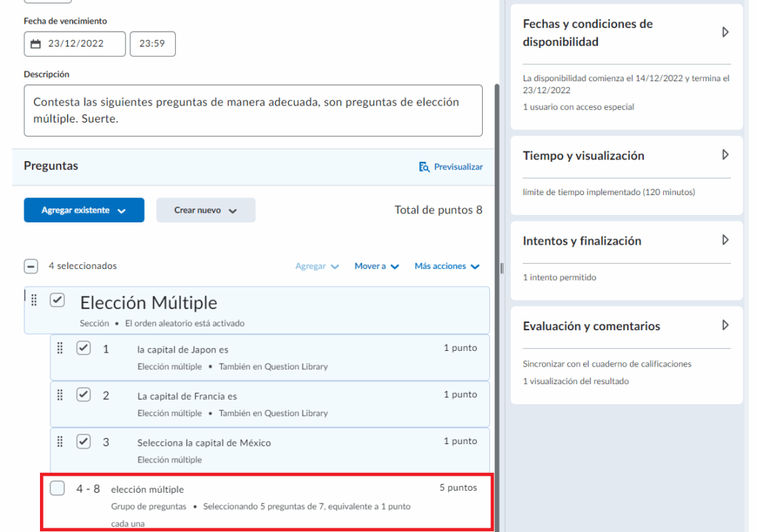
Task: Click drag handle for question 3
Action: pos(60,441)
